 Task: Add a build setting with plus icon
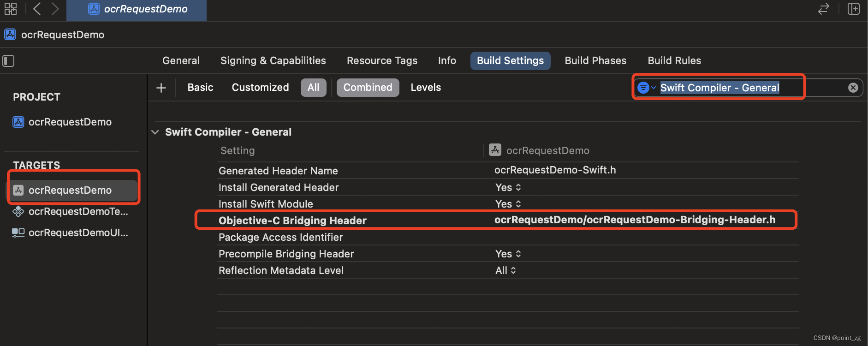pyautogui.click(x=161, y=88)
